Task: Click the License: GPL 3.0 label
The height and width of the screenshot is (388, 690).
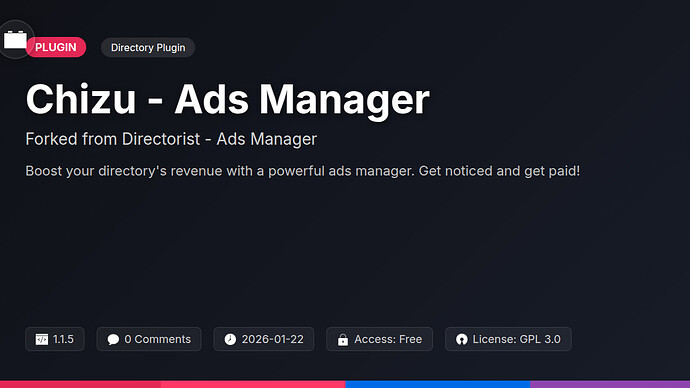Action: point(517,339)
